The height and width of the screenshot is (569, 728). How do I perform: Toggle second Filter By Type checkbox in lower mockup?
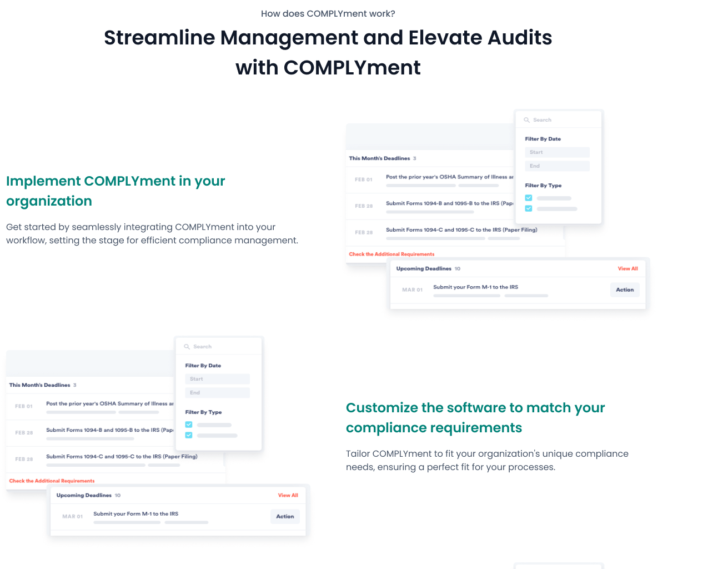(x=189, y=436)
